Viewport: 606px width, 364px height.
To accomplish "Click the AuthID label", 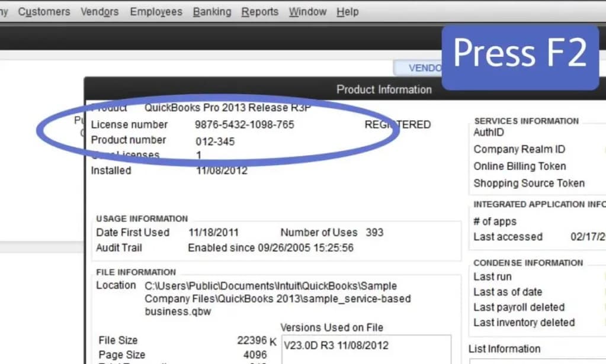I will (x=489, y=133).
